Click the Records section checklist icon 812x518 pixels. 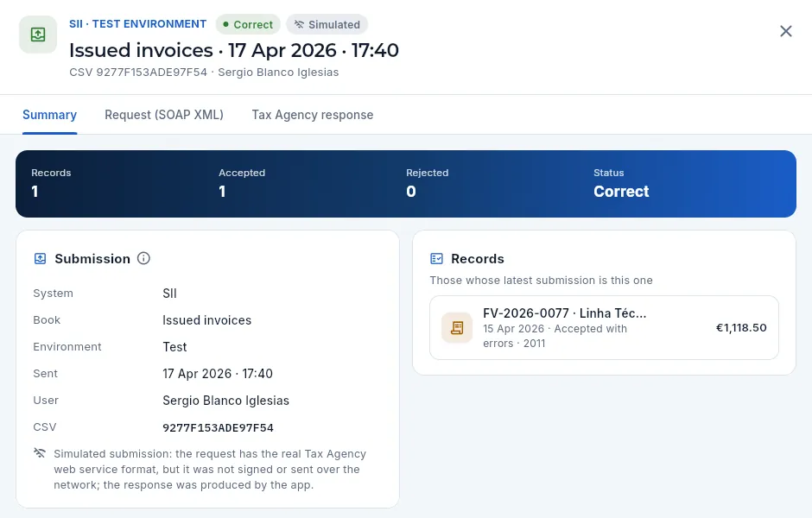pyautogui.click(x=436, y=259)
